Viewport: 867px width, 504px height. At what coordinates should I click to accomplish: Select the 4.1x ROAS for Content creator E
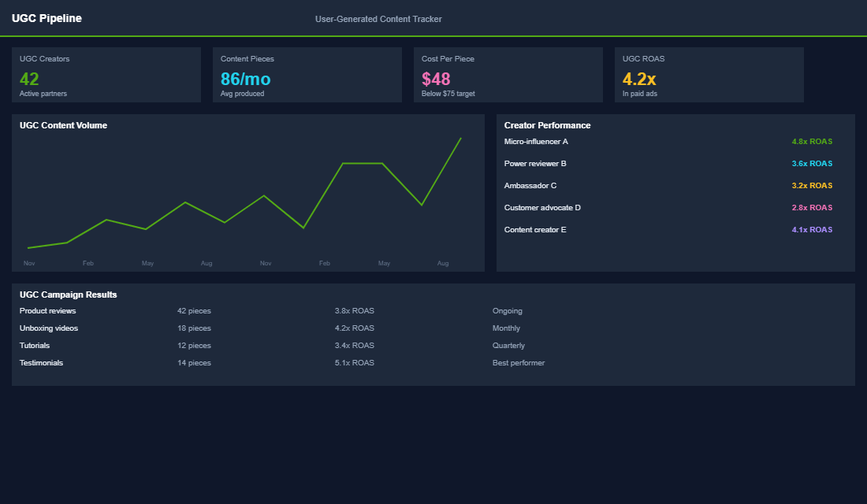[811, 230]
